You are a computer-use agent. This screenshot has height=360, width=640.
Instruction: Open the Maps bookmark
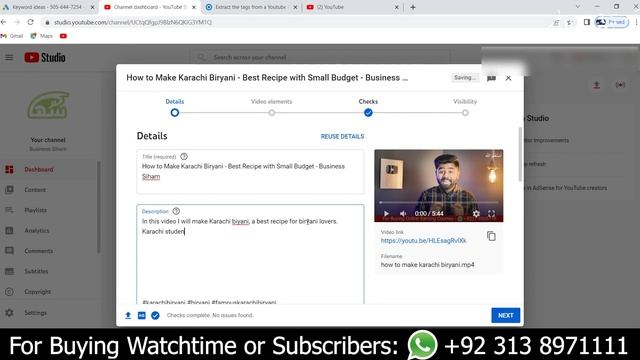tap(42, 36)
